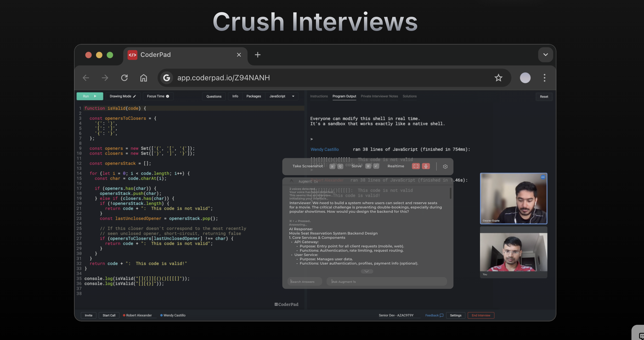
Task: Go back to the previous page
Action: pos(86,78)
